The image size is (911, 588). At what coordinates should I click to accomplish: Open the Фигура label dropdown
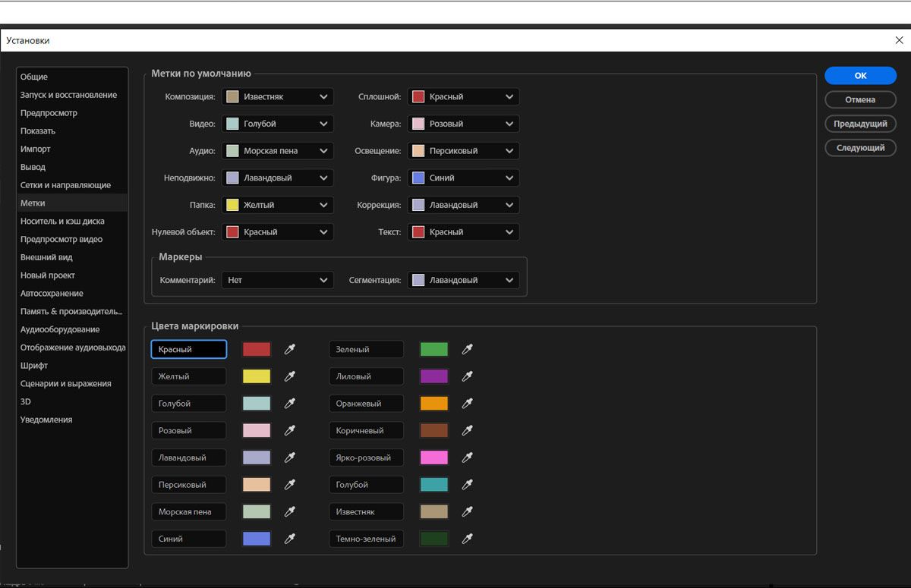464,178
